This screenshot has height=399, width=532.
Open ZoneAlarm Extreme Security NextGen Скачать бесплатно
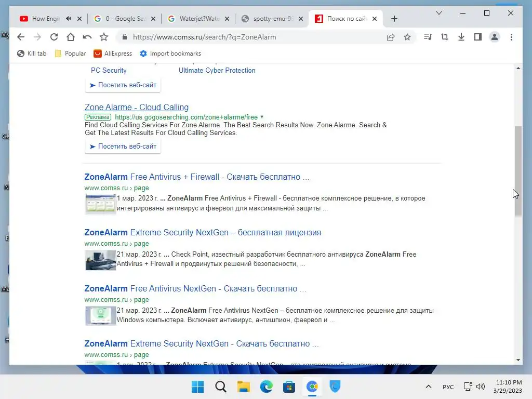point(202,343)
